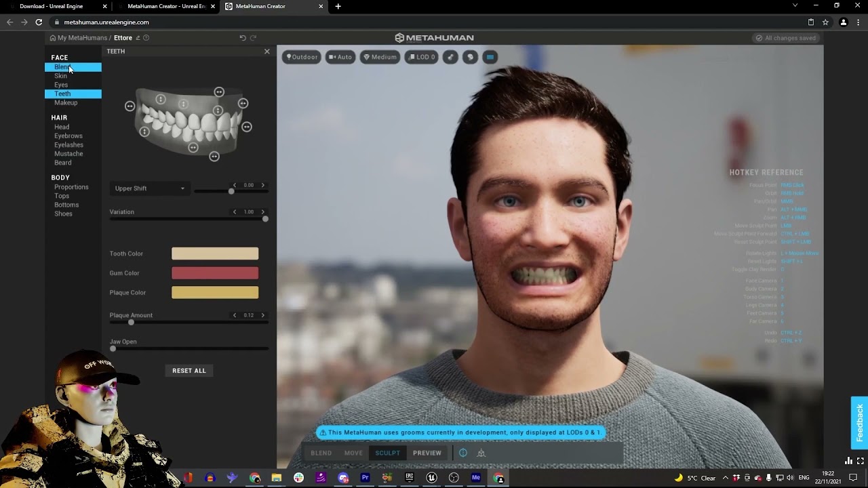Open the Tooth Color swatch

(x=215, y=253)
